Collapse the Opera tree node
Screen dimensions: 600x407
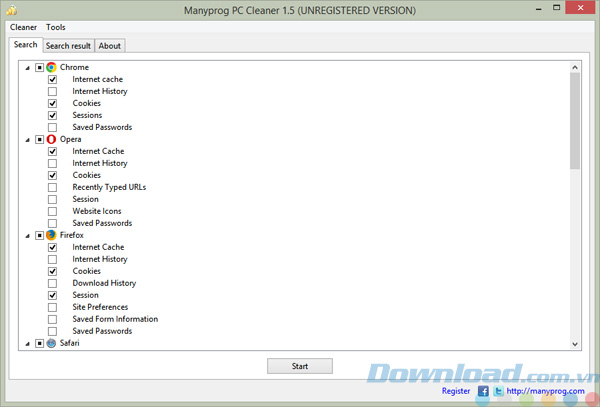click(28, 140)
